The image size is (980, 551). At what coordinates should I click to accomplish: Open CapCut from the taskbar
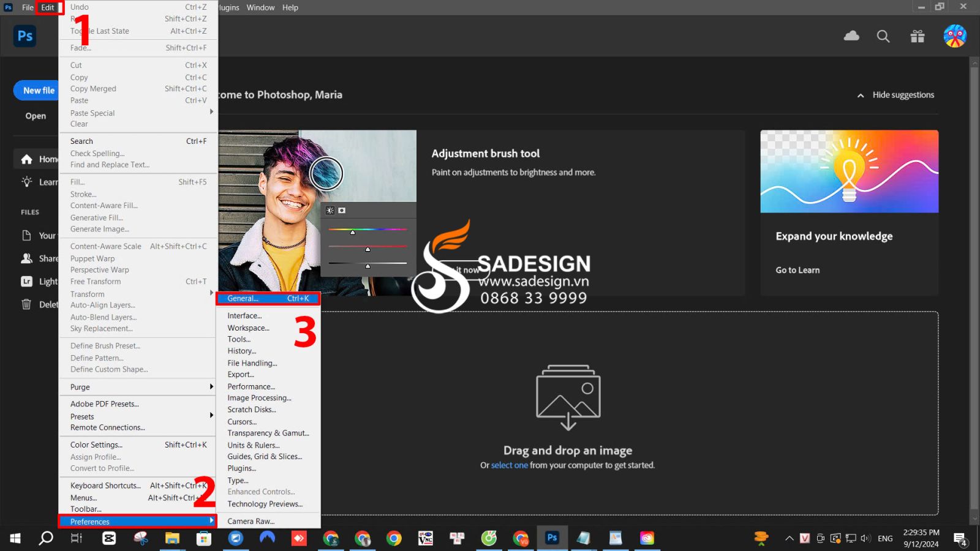click(109, 538)
